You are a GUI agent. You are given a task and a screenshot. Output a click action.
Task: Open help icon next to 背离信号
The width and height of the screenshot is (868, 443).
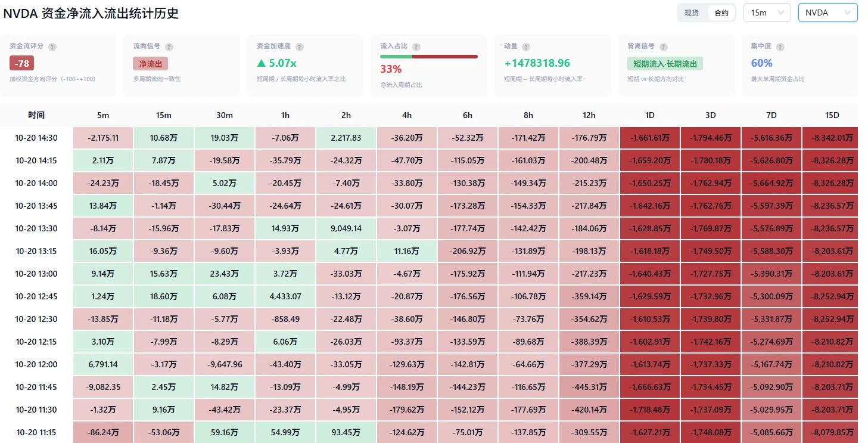pyautogui.click(x=664, y=47)
